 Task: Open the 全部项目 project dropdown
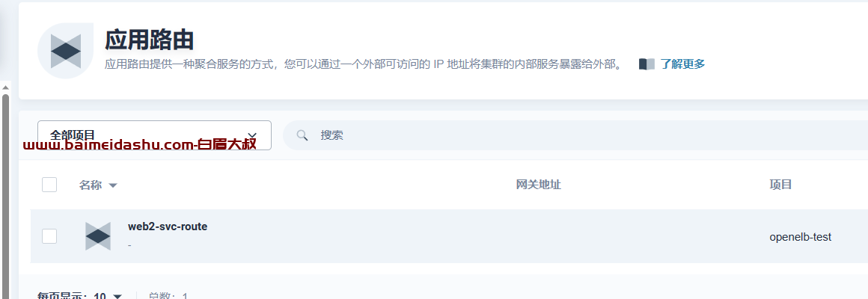tap(154, 135)
